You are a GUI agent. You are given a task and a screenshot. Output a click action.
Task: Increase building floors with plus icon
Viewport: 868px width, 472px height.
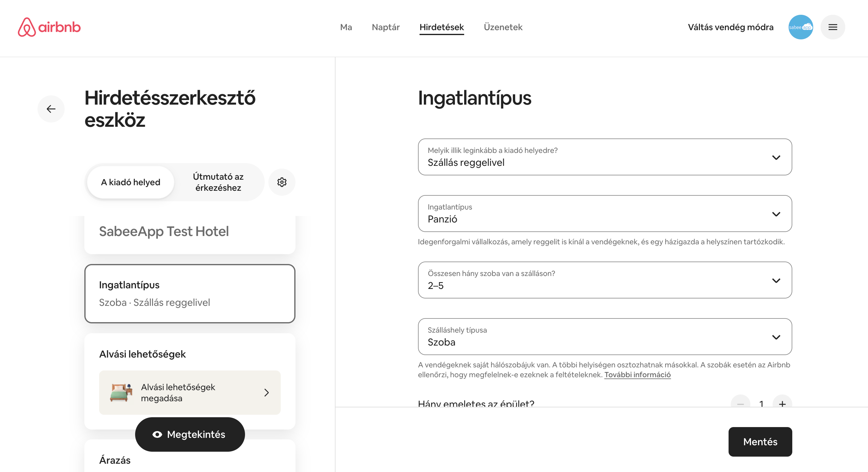782,403
